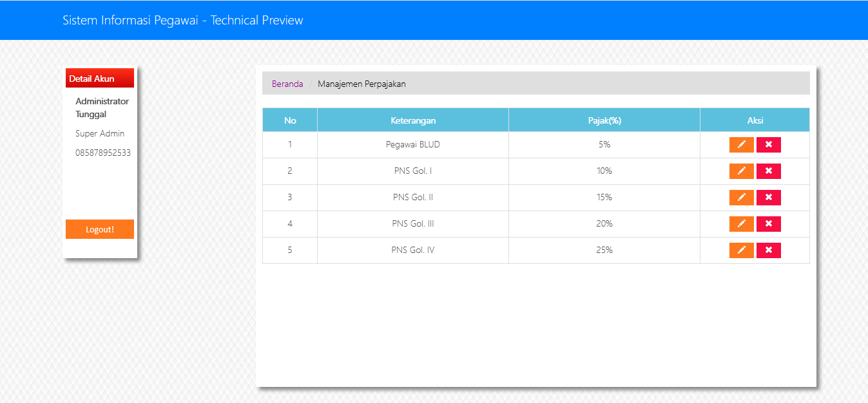Edit the PNS Gol. I tax entry
This screenshot has width=868, height=403.
tap(741, 171)
